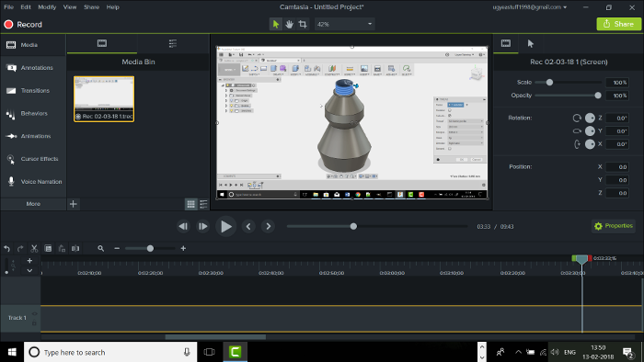Edit the Scale percentage field

click(617, 83)
